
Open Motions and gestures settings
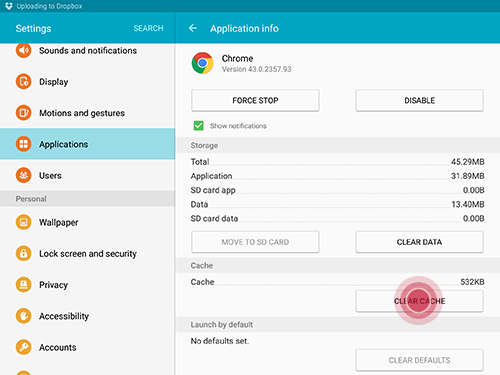(87, 113)
